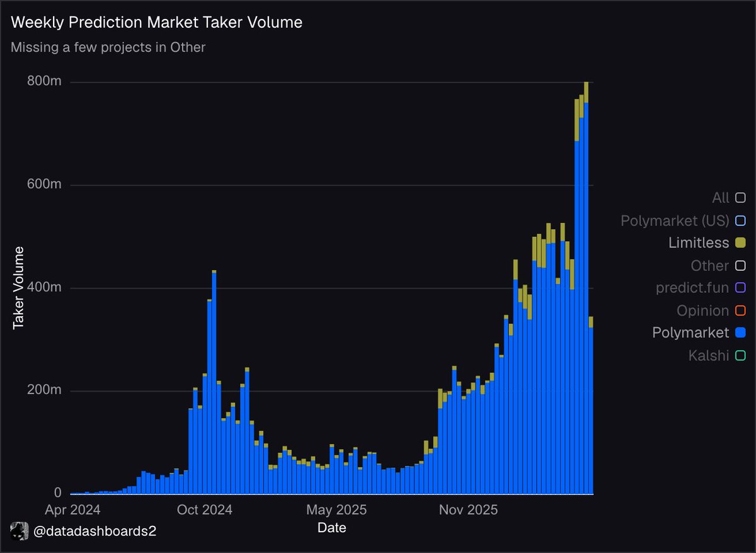756x553 pixels.
Task: Click the 200m y-axis label
Action: pyautogui.click(x=43, y=391)
